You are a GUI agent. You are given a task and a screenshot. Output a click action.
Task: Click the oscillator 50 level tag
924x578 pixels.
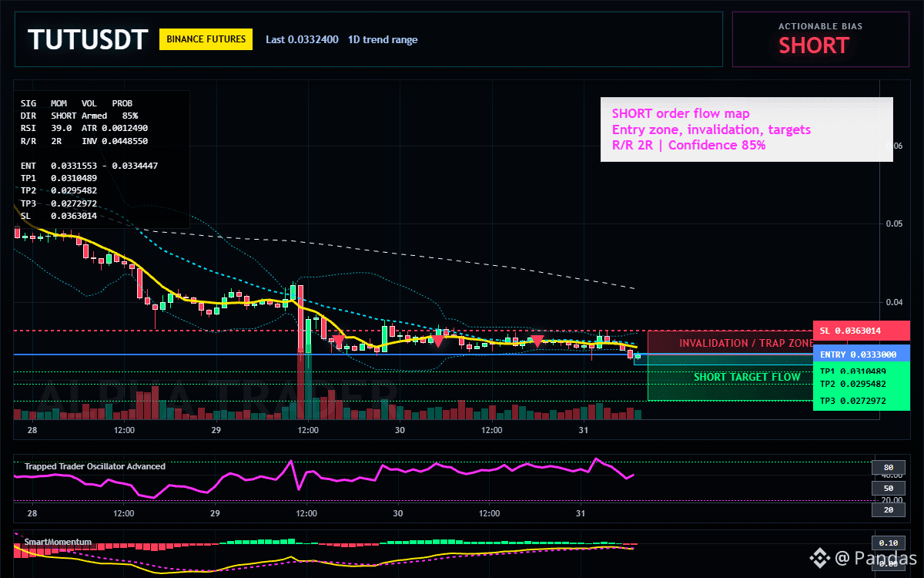click(888, 488)
